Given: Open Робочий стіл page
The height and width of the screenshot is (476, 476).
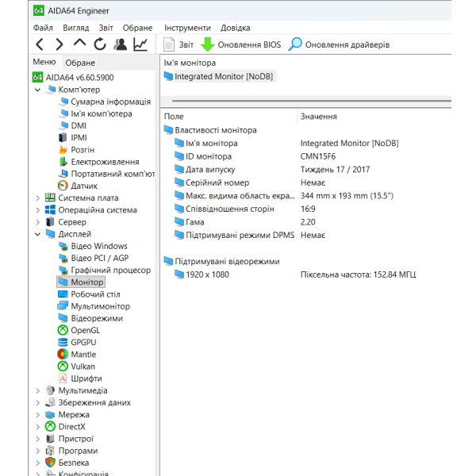Looking at the screenshot, I should (x=89, y=294).
